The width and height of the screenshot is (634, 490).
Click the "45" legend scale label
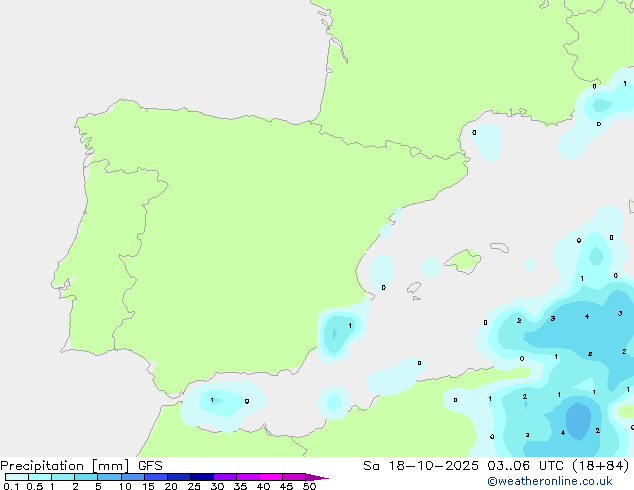286,486
